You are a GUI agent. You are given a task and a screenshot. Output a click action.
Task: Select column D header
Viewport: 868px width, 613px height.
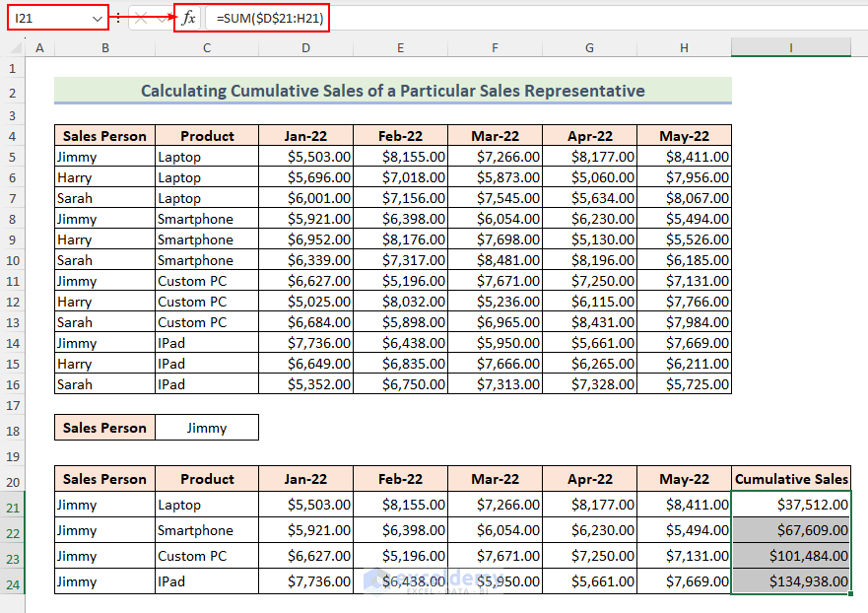[x=306, y=48]
